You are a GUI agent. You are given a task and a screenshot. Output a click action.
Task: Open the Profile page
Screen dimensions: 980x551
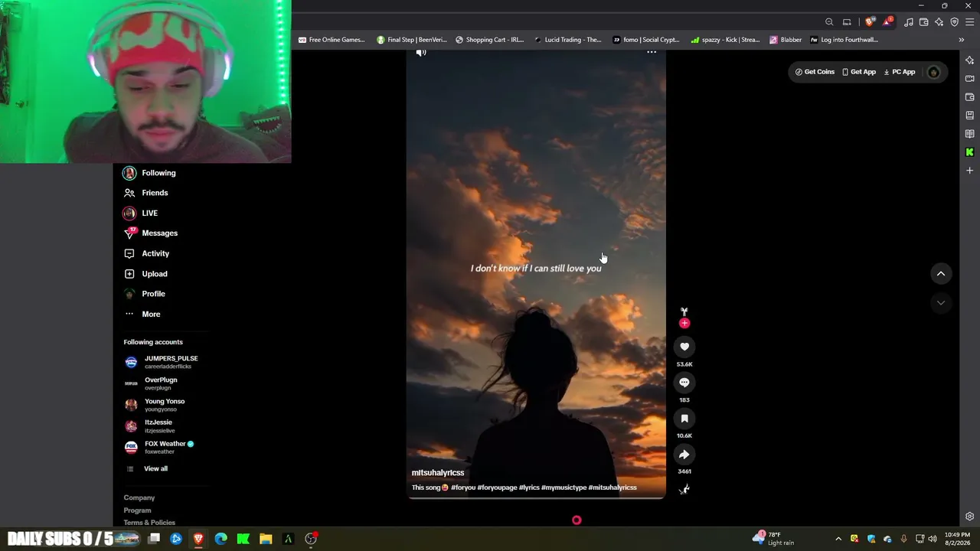pyautogui.click(x=145, y=294)
